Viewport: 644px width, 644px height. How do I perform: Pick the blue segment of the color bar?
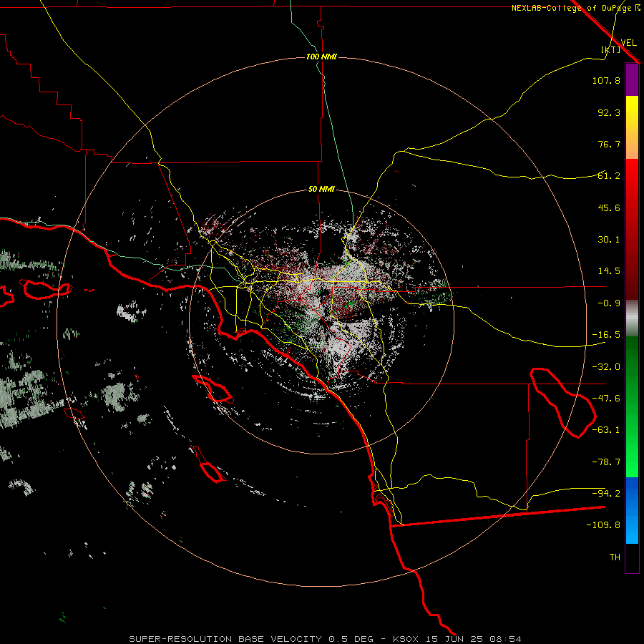point(632,510)
